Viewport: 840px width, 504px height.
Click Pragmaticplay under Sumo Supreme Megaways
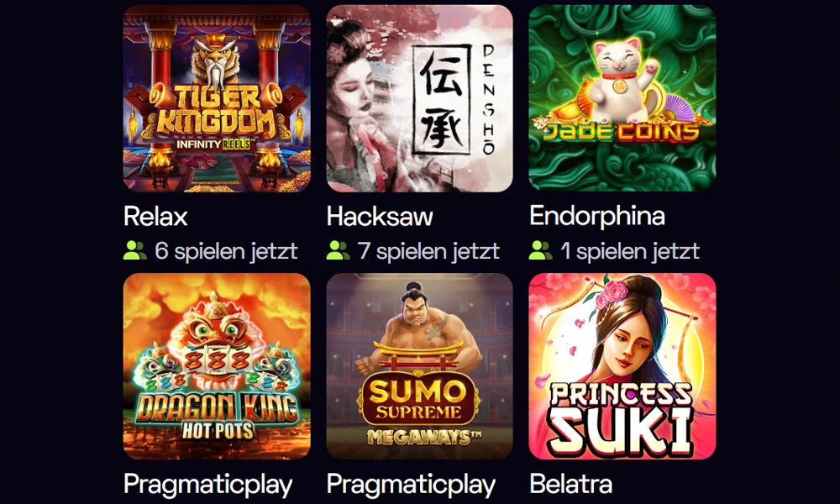pos(411,485)
